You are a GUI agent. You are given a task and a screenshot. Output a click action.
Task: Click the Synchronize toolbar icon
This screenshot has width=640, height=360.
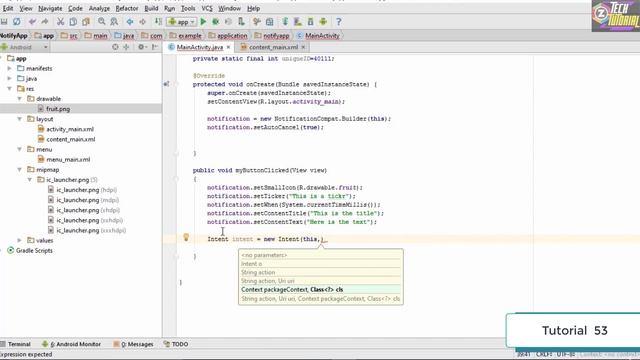tap(17, 22)
